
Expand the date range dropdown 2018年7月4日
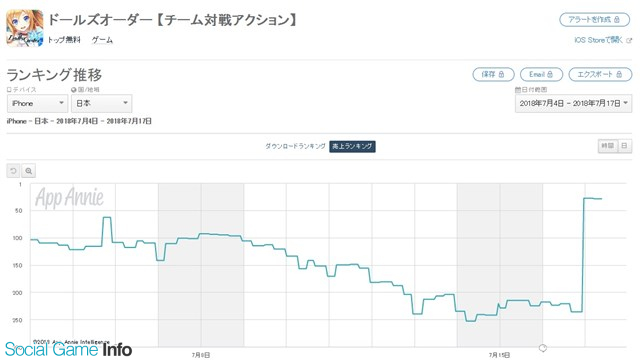click(573, 104)
